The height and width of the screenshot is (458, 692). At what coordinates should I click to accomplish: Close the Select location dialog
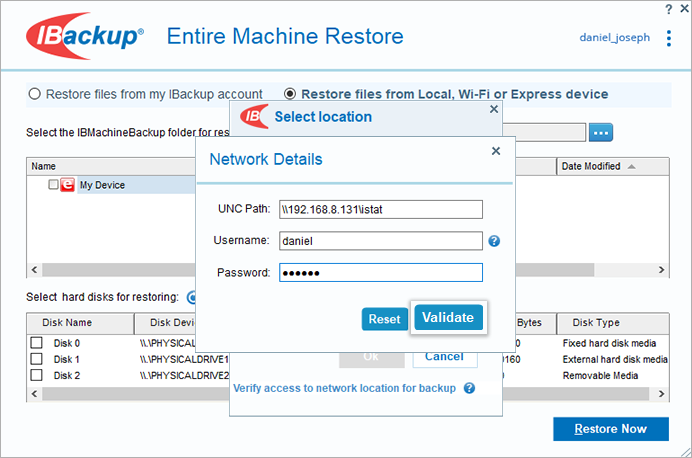click(494, 109)
